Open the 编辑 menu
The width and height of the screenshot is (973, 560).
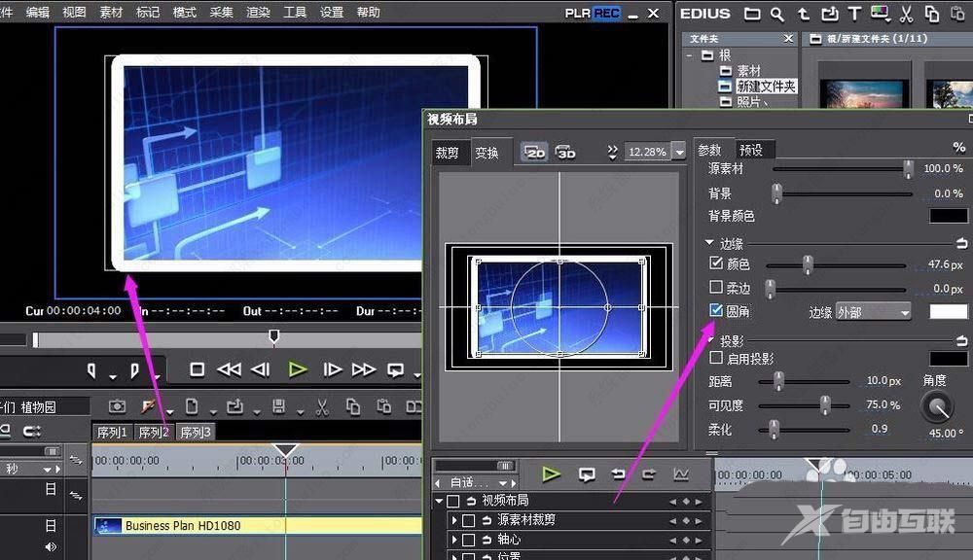[x=38, y=13]
